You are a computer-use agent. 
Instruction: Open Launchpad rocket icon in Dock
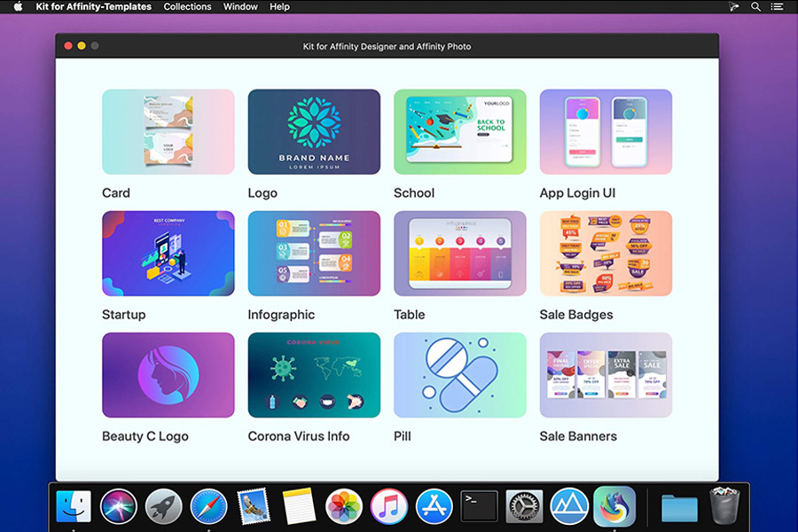pyautogui.click(x=163, y=506)
